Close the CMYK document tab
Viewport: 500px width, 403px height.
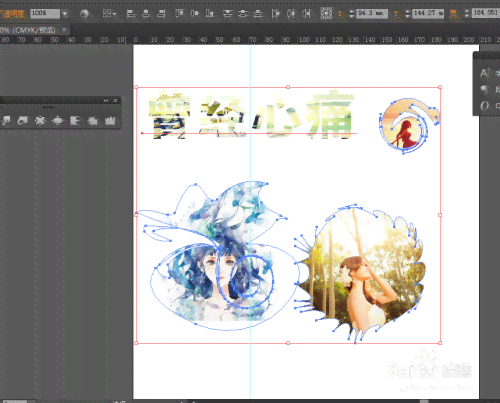64,30
